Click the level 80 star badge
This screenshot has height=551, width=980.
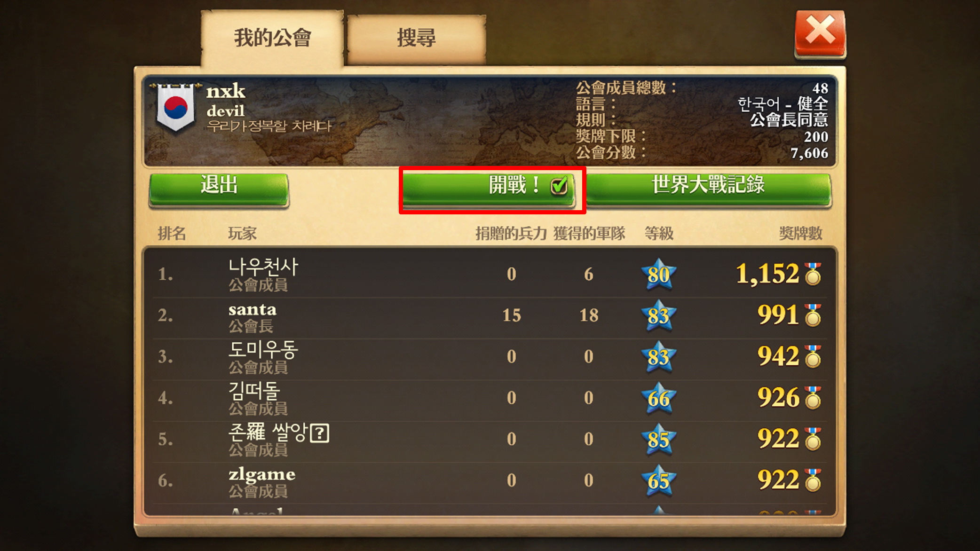[x=658, y=274]
